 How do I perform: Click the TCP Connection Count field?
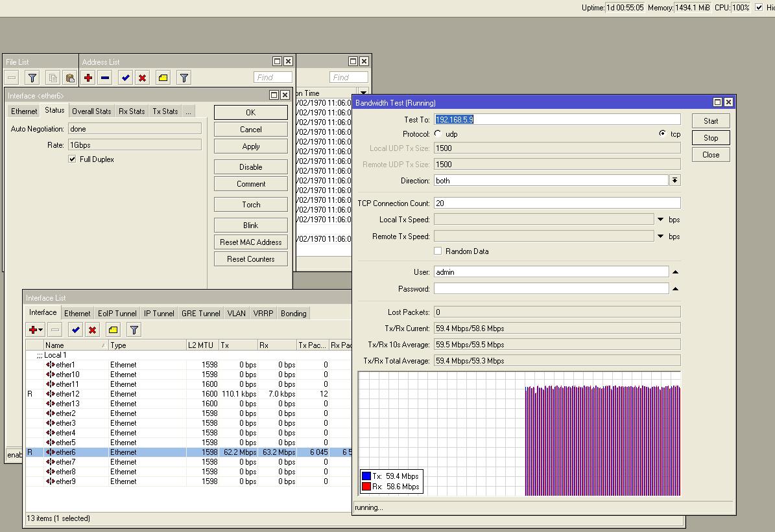point(557,203)
